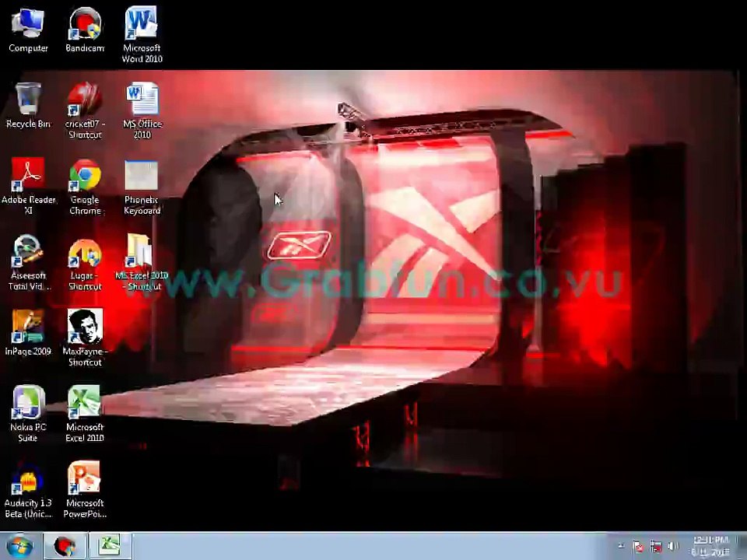Open Adobe Reader XI shortcut
This screenshot has width=747, height=560.
[x=28, y=186]
